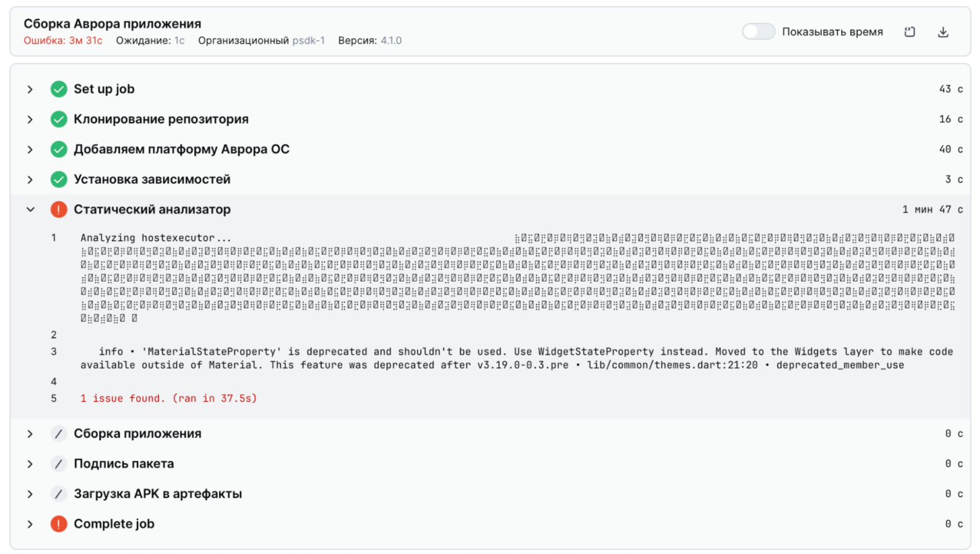
Task: Click the green success icon of Set up job
Action: (x=58, y=89)
